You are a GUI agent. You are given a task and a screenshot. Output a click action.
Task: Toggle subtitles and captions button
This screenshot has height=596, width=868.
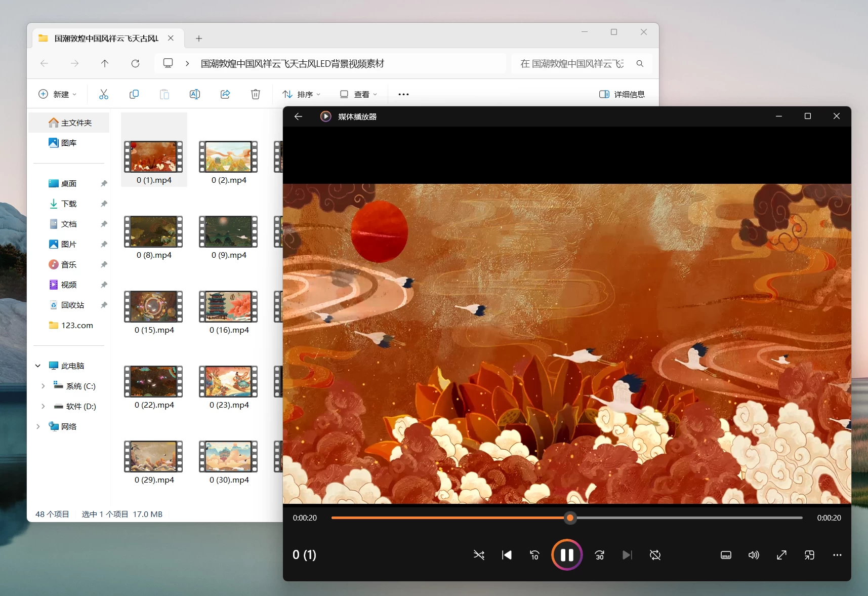point(726,555)
